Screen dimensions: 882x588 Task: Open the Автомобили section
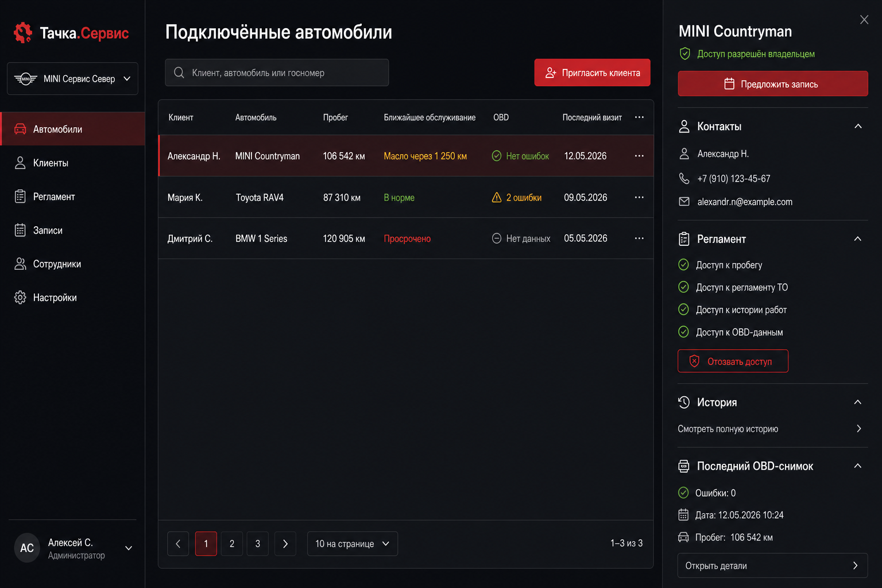(72, 129)
